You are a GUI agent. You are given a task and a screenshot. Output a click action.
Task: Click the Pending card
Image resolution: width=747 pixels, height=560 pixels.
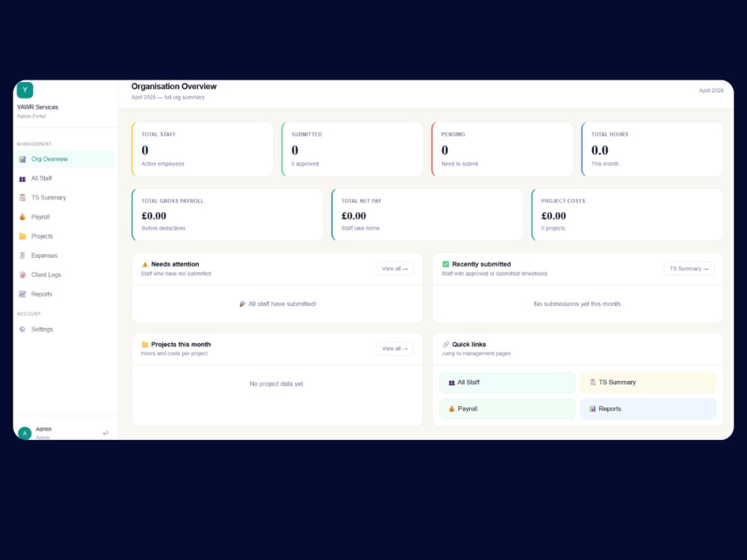(x=503, y=149)
